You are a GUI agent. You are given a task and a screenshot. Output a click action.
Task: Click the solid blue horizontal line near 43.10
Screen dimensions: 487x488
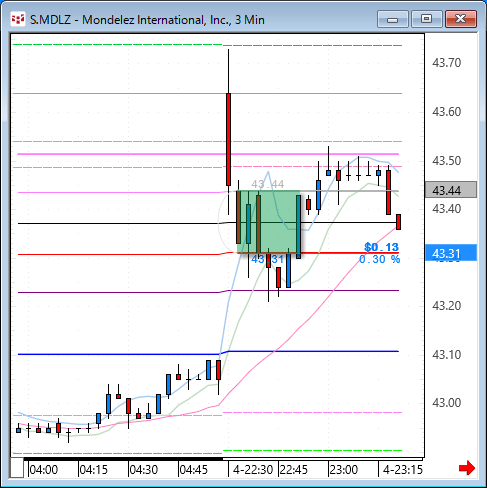point(208,352)
